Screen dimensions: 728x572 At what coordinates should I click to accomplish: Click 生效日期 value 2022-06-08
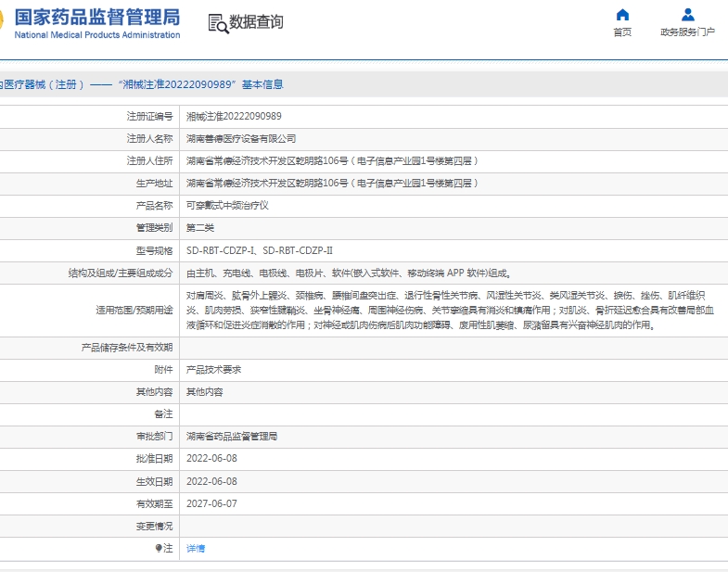click(211, 481)
